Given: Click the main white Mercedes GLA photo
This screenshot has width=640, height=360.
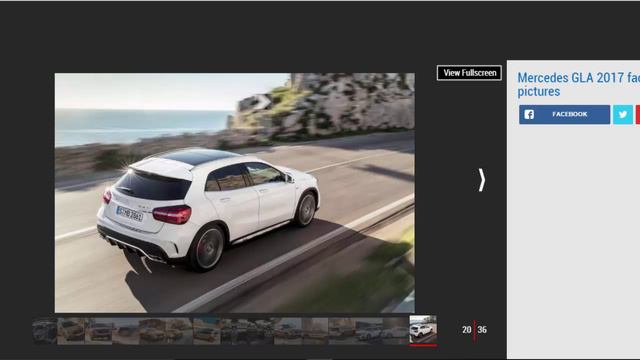Looking at the screenshot, I should pos(235,193).
